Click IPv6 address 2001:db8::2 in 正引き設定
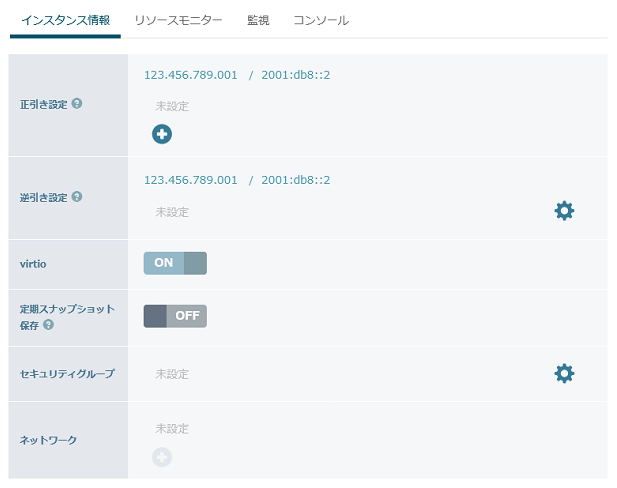 pyautogui.click(x=295, y=75)
